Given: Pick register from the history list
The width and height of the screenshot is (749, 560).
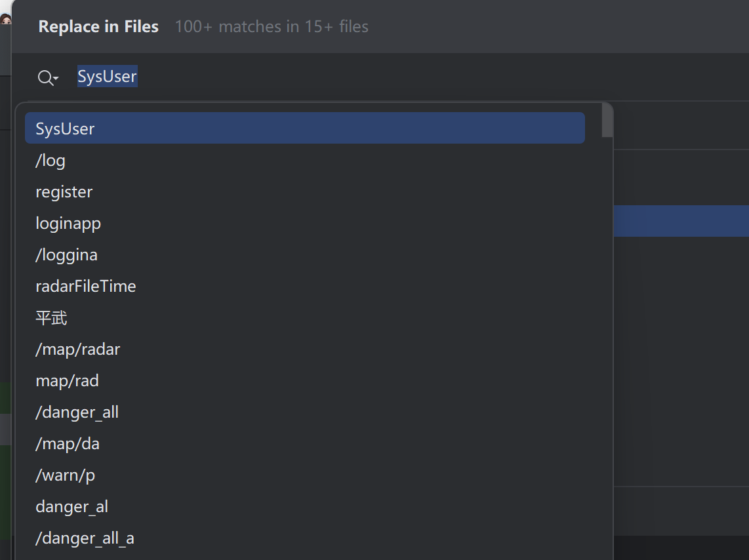Looking at the screenshot, I should 305,191.
